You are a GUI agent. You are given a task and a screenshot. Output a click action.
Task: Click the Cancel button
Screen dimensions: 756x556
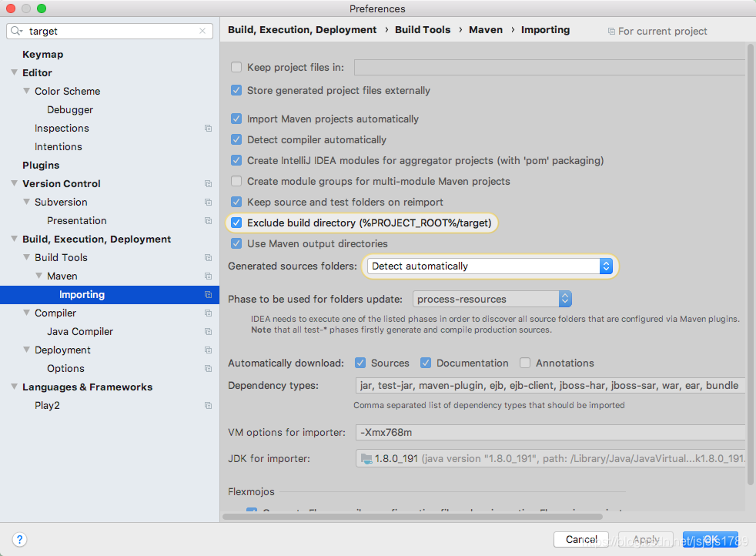(581, 539)
